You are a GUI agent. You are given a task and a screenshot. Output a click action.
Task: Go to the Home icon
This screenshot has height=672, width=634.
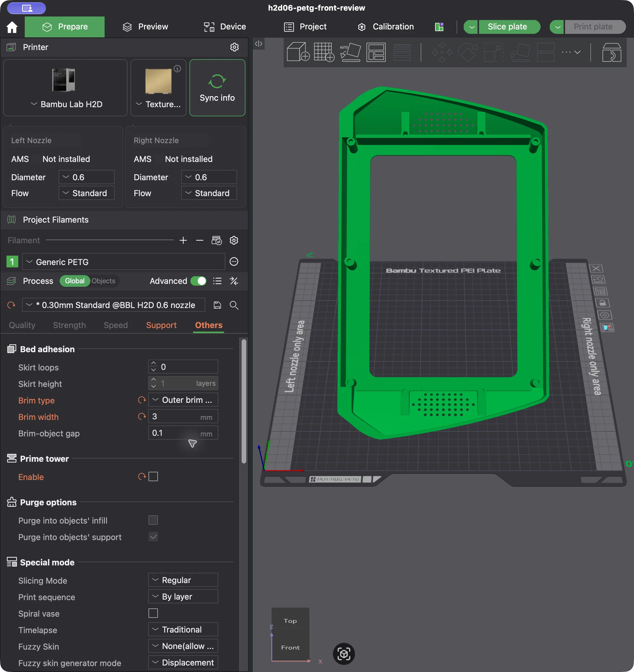pyautogui.click(x=12, y=27)
